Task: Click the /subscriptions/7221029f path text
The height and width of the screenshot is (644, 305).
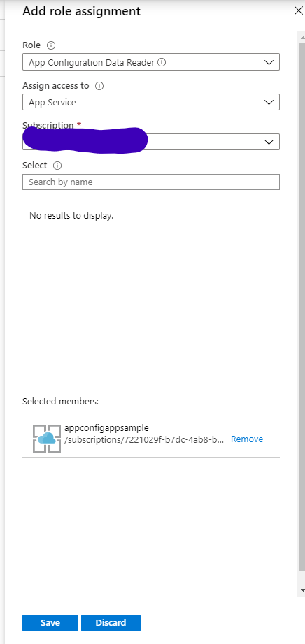Action: 144,439
